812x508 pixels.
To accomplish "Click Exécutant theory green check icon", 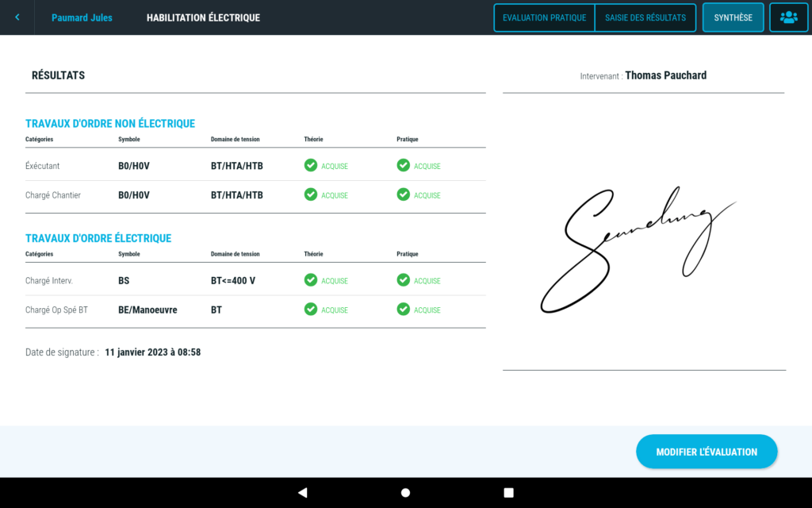I will pos(311,165).
